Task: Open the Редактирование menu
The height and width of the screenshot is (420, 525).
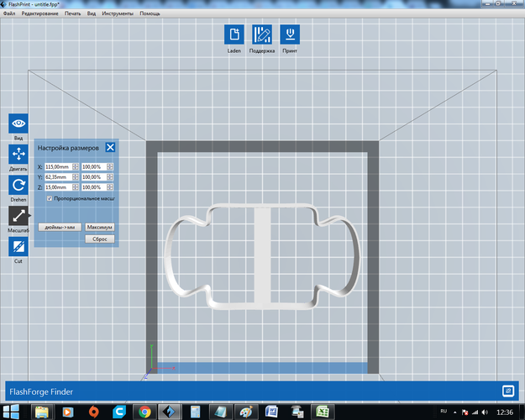Action: pyautogui.click(x=39, y=13)
